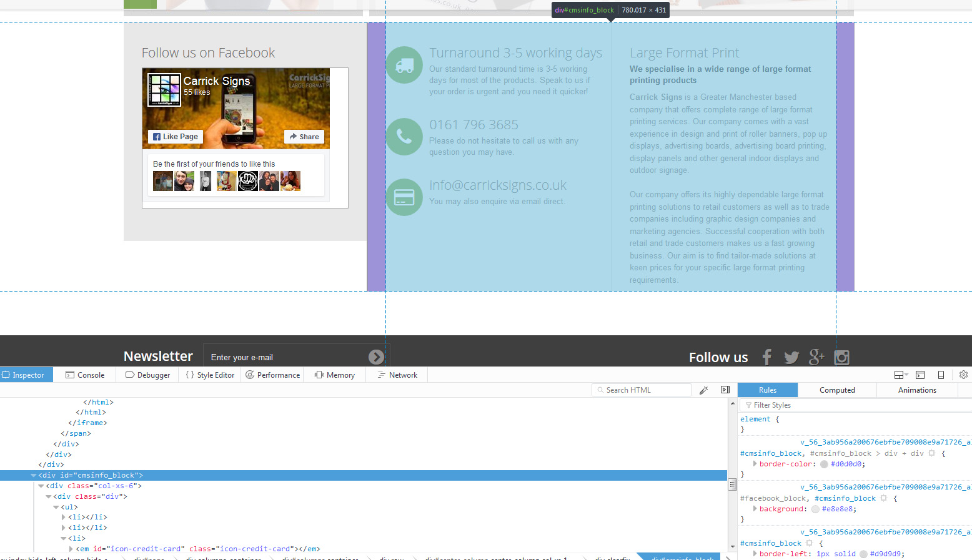Show the split console
Viewport: 972px width, 560px height.
pos(920,375)
